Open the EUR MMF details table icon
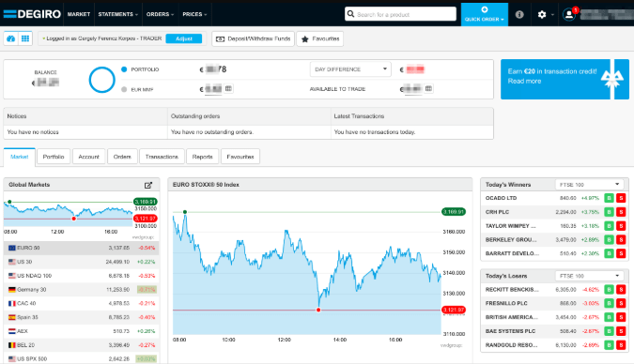This screenshot has height=364, width=634. point(228,88)
